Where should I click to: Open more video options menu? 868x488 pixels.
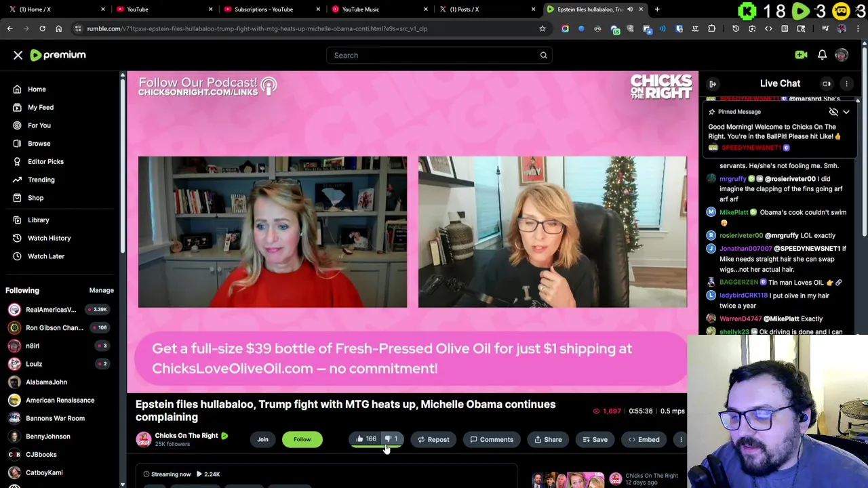click(x=681, y=439)
